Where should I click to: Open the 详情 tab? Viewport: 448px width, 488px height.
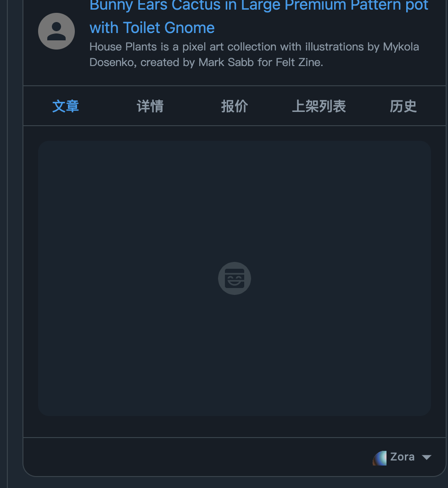point(150,106)
